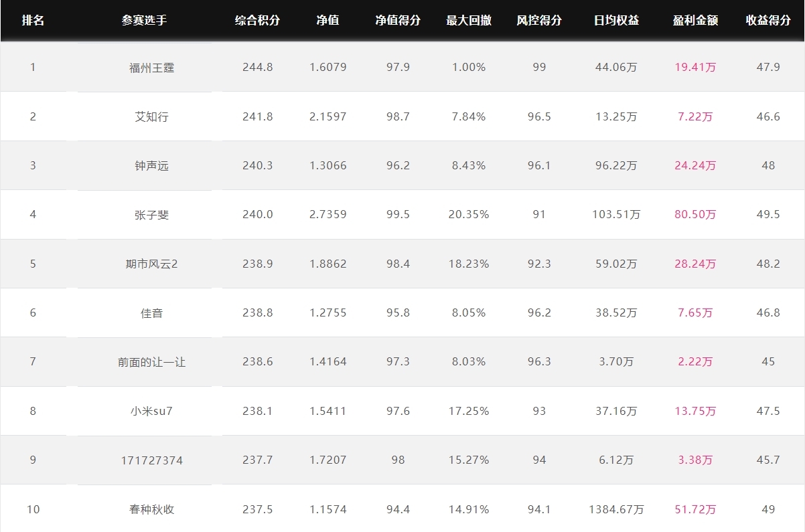805x532 pixels.
Task: Open contestant 福州王霆's name
Action: point(151,68)
